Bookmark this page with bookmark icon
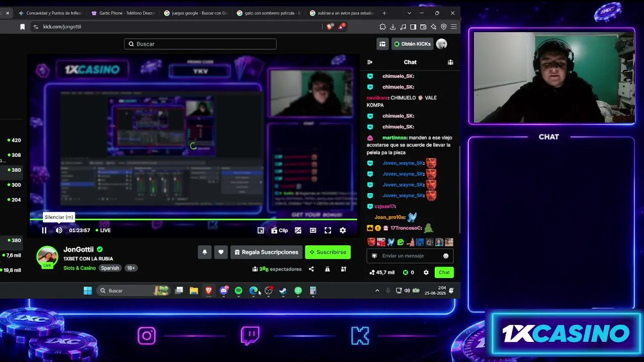 tap(22, 27)
